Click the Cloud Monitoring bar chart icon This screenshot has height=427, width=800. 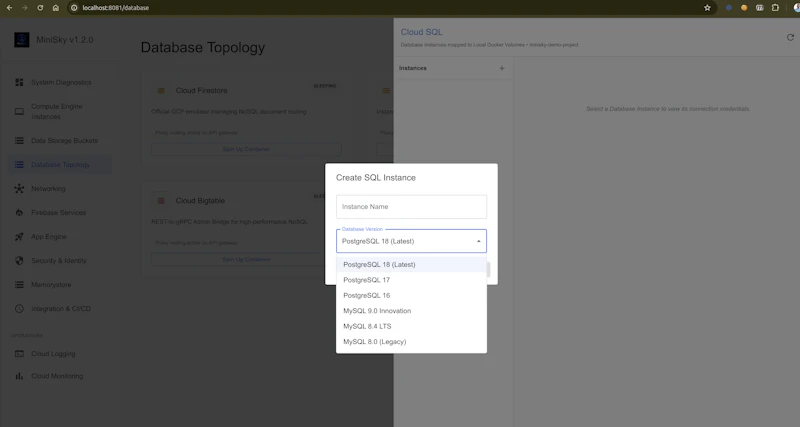[19, 376]
